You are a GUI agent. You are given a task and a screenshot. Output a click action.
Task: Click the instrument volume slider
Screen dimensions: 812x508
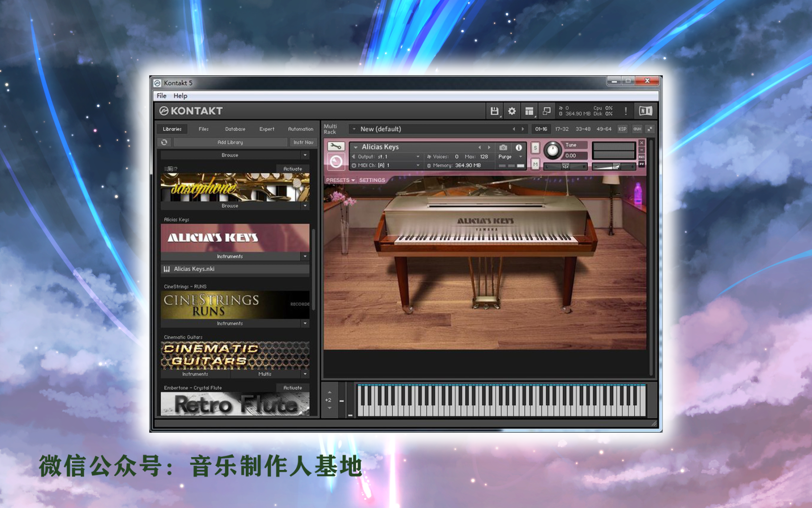tap(614, 166)
